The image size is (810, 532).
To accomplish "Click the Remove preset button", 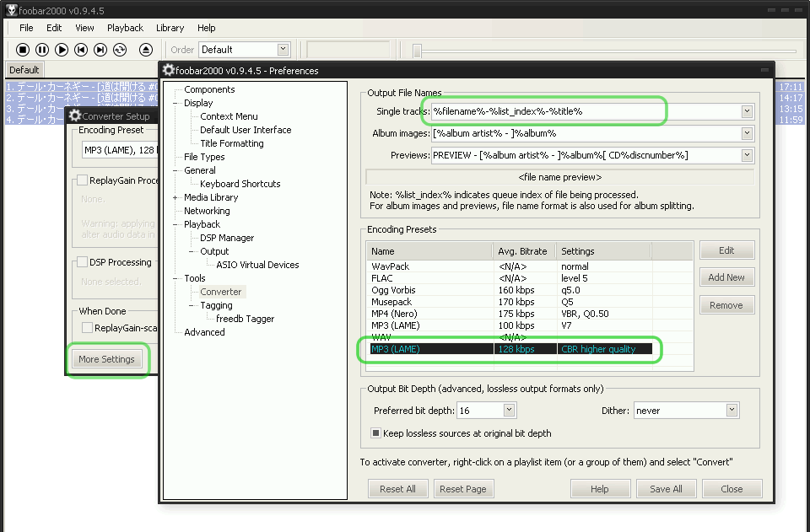I will pos(726,305).
